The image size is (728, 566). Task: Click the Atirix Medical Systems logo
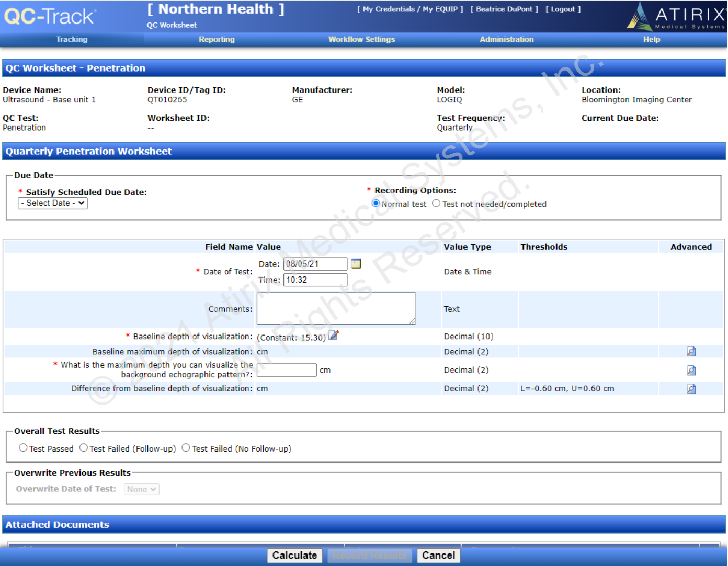click(x=677, y=17)
